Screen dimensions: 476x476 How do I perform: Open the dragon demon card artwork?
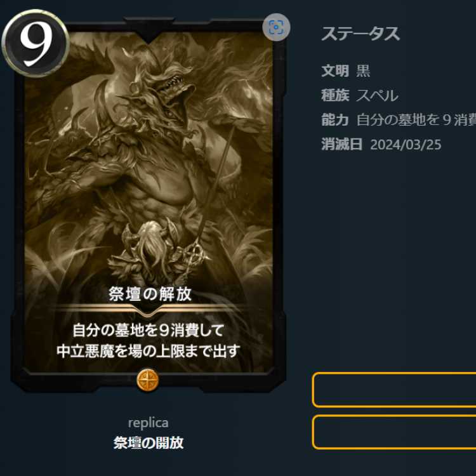tap(149, 158)
